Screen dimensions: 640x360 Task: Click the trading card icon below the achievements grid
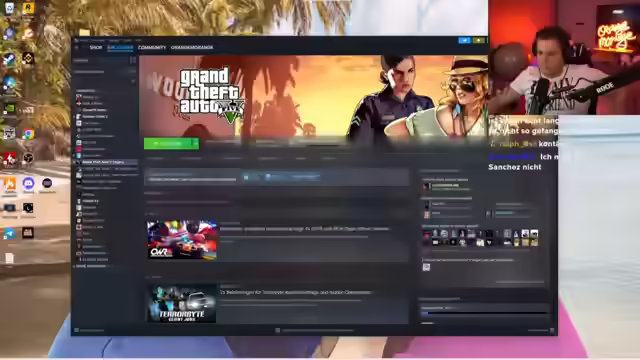(x=426, y=267)
